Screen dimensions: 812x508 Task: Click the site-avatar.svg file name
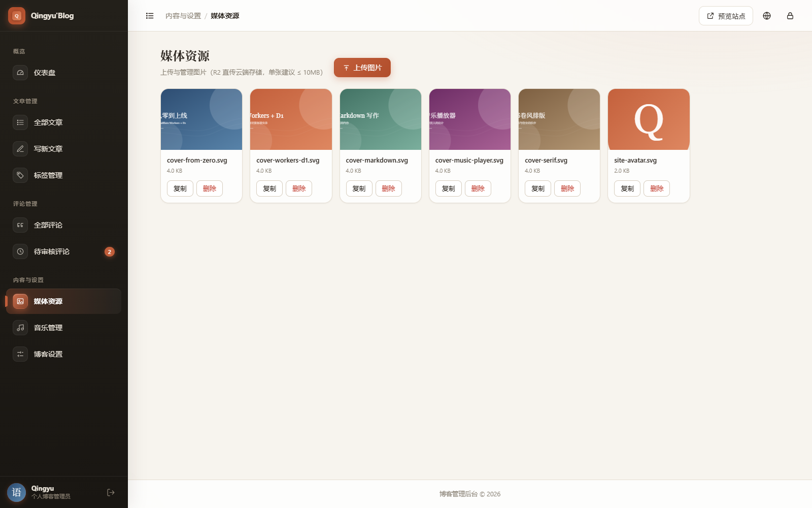[635, 160]
